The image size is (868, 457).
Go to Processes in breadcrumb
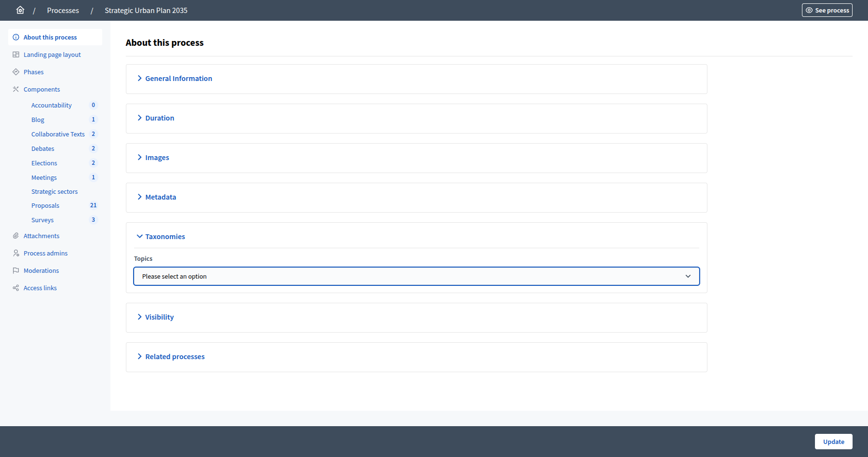click(x=63, y=11)
